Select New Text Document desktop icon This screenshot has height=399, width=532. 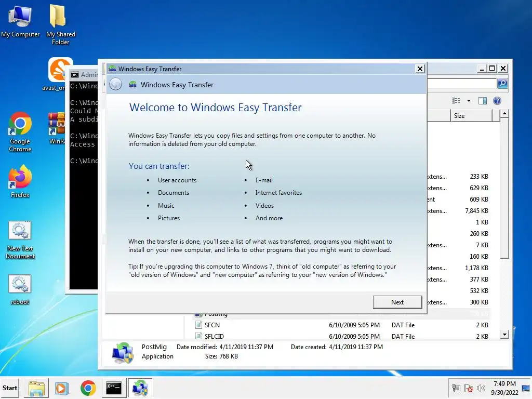coord(20,240)
